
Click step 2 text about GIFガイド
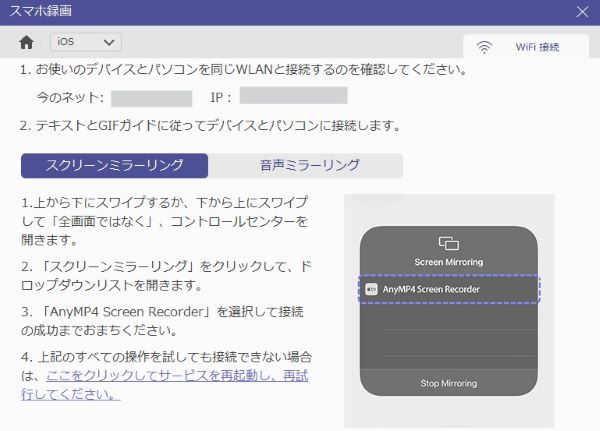pyautogui.click(x=210, y=126)
